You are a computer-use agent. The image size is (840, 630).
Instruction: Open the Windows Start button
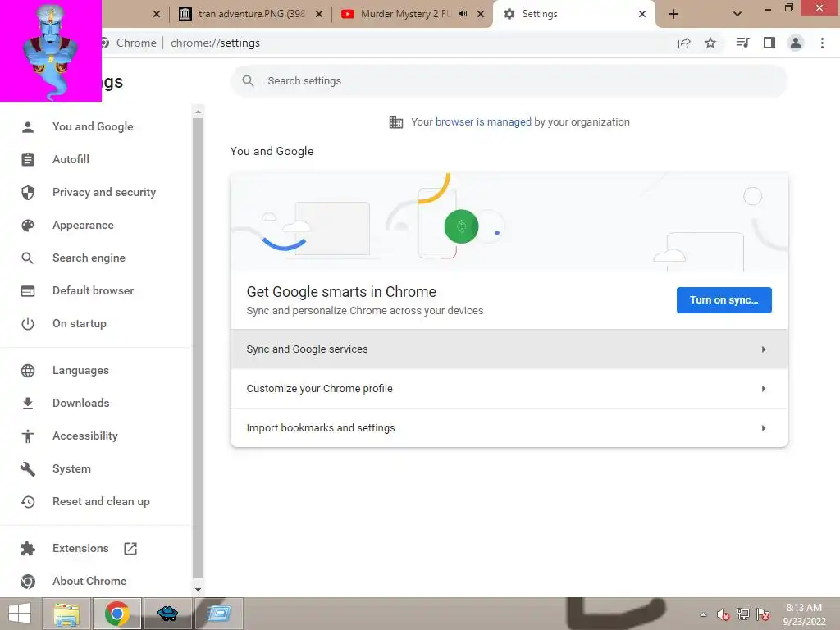point(20,614)
